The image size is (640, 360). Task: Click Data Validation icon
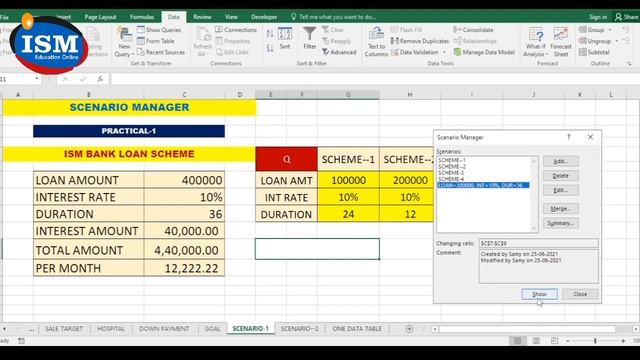click(395, 52)
